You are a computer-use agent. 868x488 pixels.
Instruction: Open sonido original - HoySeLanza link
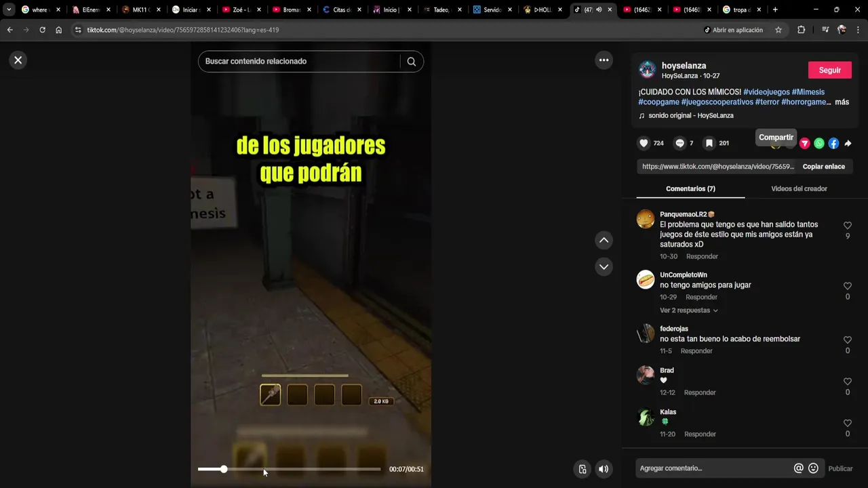click(x=691, y=116)
